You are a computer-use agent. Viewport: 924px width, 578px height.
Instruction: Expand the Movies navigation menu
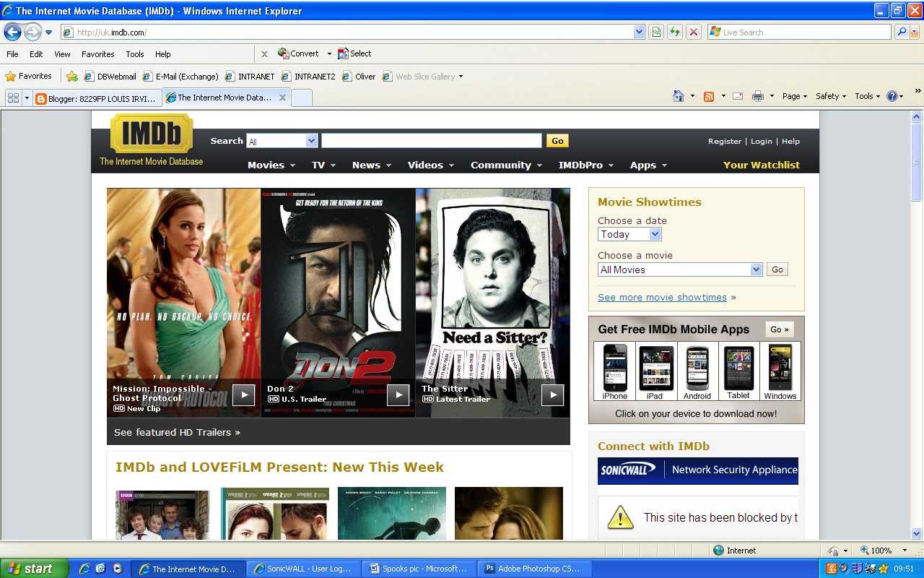271,165
